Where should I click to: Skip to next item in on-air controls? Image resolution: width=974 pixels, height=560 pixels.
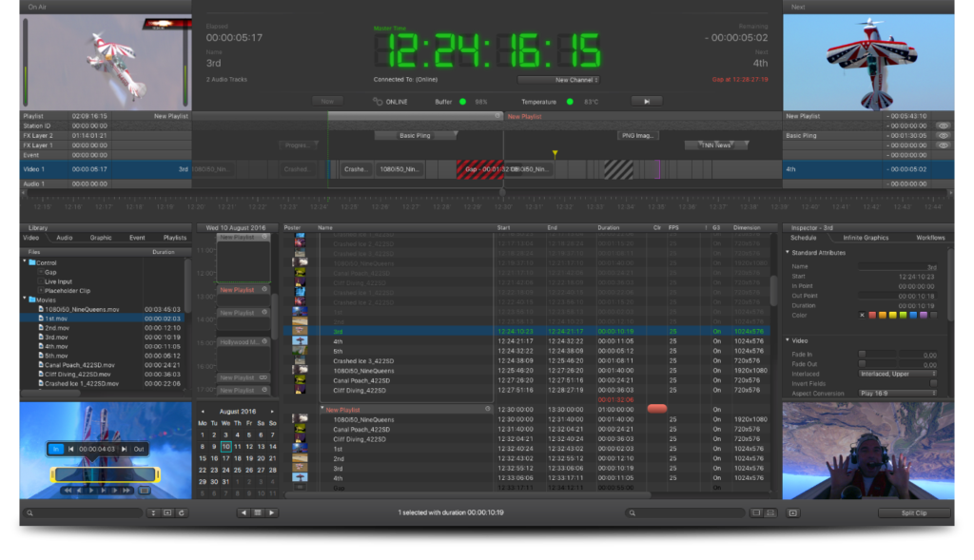tap(647, 101)
